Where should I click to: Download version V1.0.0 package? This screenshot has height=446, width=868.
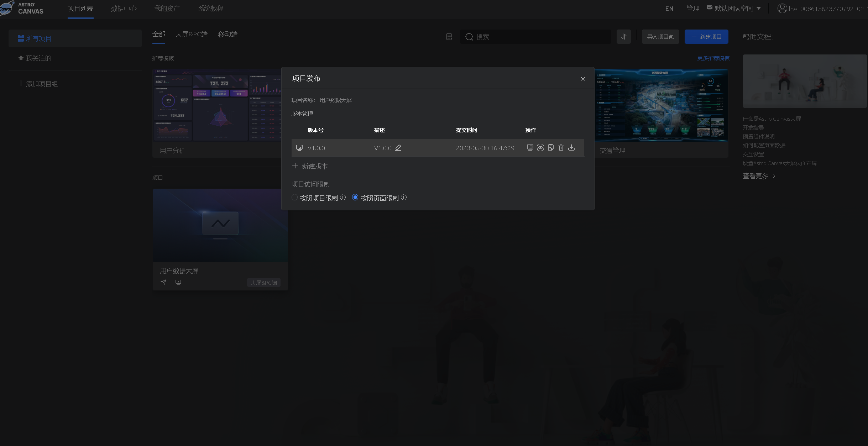571,148
